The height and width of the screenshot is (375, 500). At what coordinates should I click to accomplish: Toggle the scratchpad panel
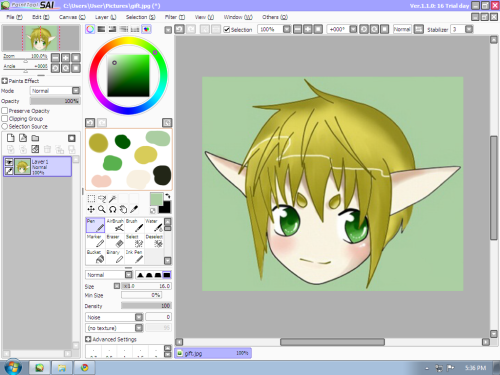[x=146, y=29]
